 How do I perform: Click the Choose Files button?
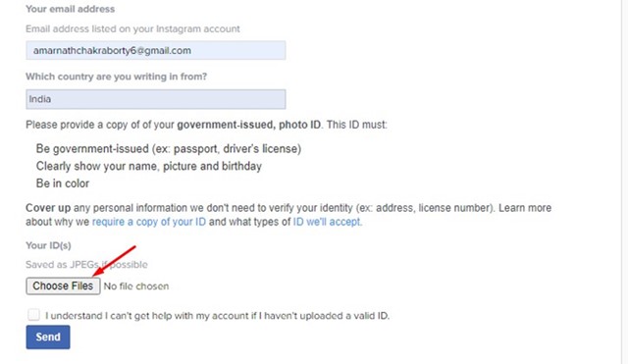click(x=63, y=286)
